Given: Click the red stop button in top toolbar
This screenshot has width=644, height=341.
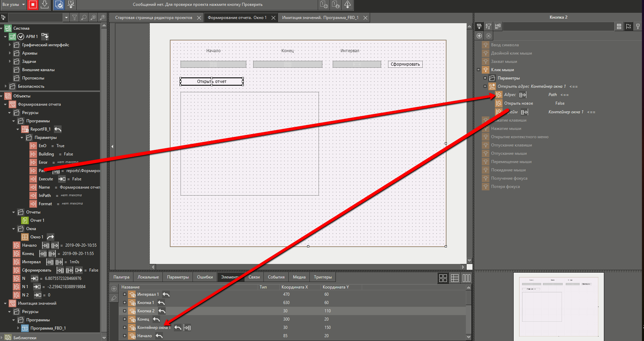Looking at the screenshot, I should pos(33,4).
